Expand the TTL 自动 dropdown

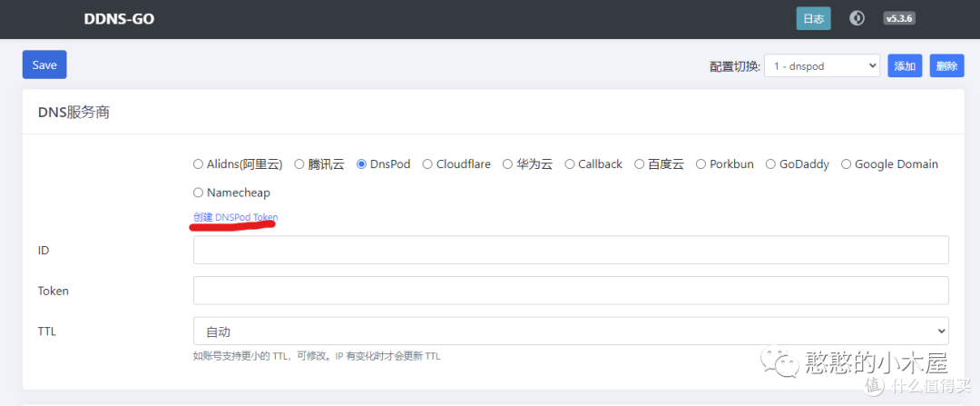571,331
